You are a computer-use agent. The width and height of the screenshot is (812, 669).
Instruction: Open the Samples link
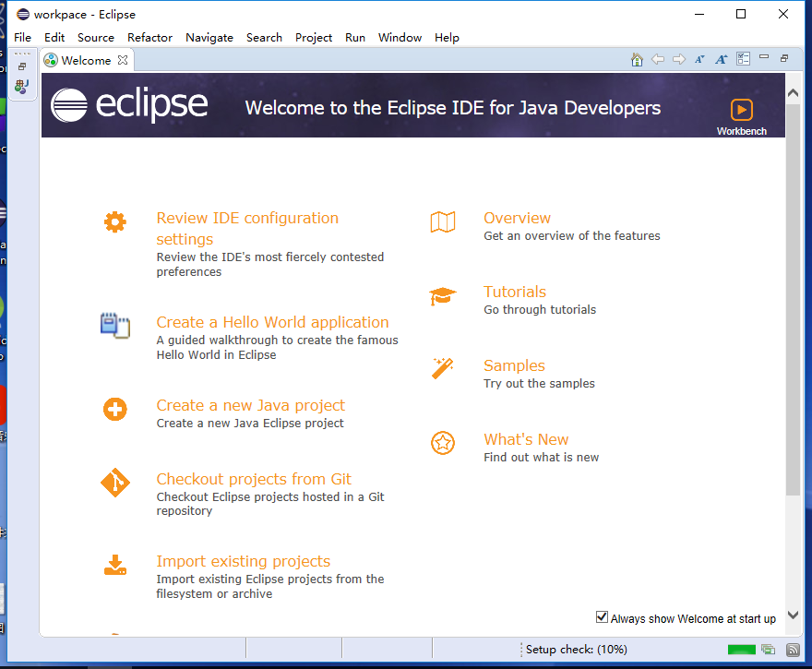point(514,365)
